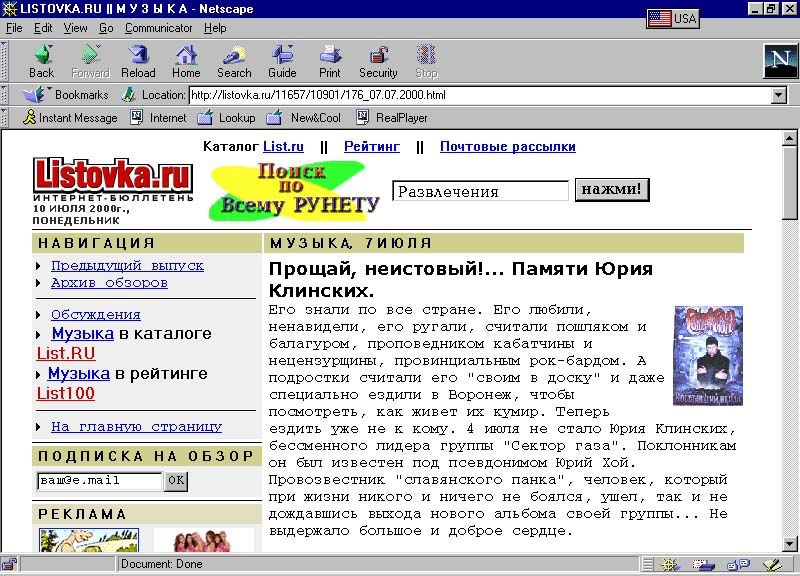Focus the ваш@e.mail subscription field

pyautogui.click(x=99, y=481)
